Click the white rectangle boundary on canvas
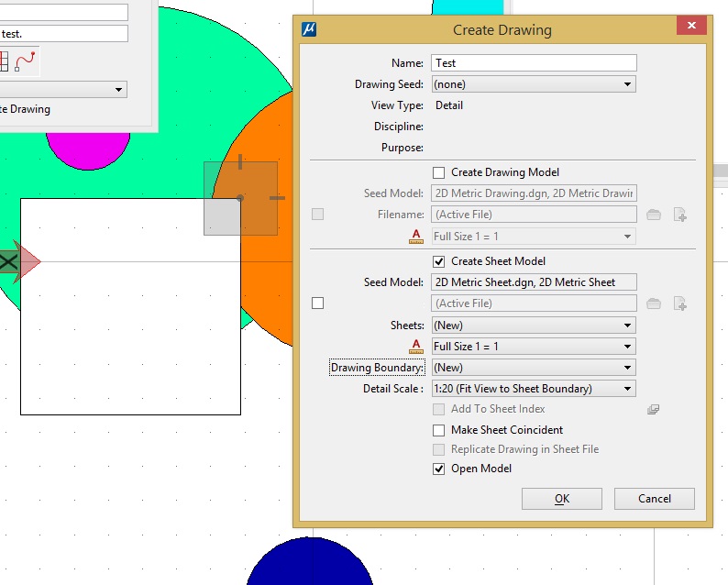 [x=130, y=307]
